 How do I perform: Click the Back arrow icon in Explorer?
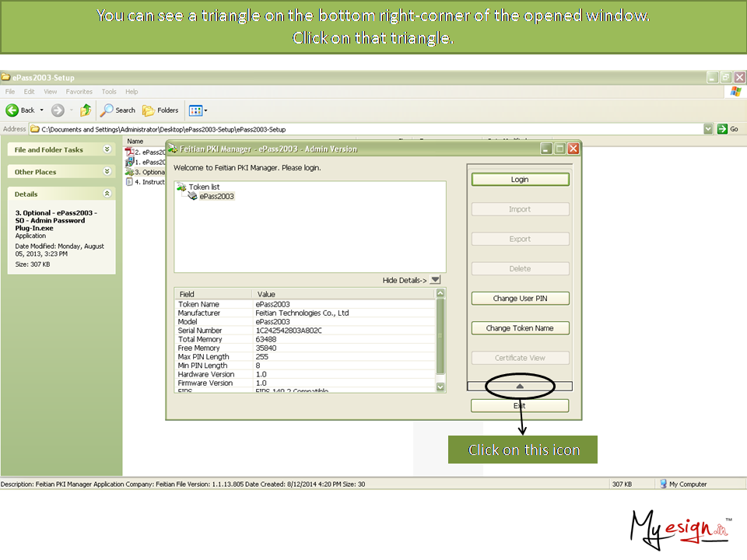tap(12, 110)
